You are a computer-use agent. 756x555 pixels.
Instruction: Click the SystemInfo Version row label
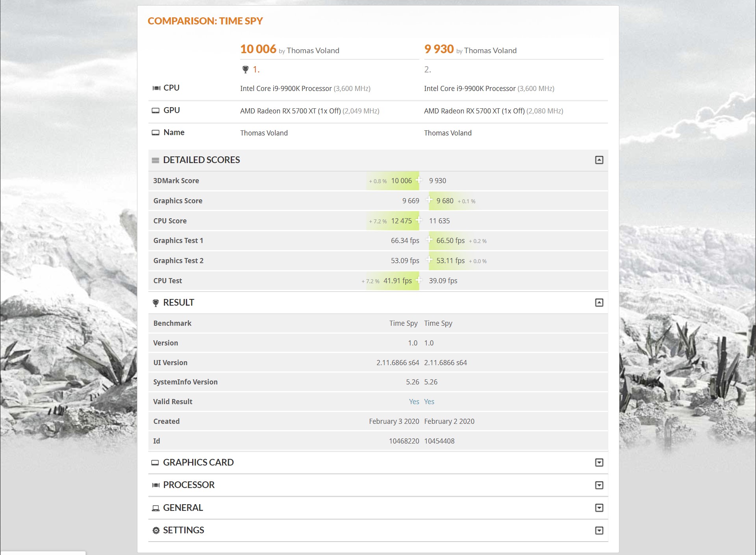(x=185, y=382)
